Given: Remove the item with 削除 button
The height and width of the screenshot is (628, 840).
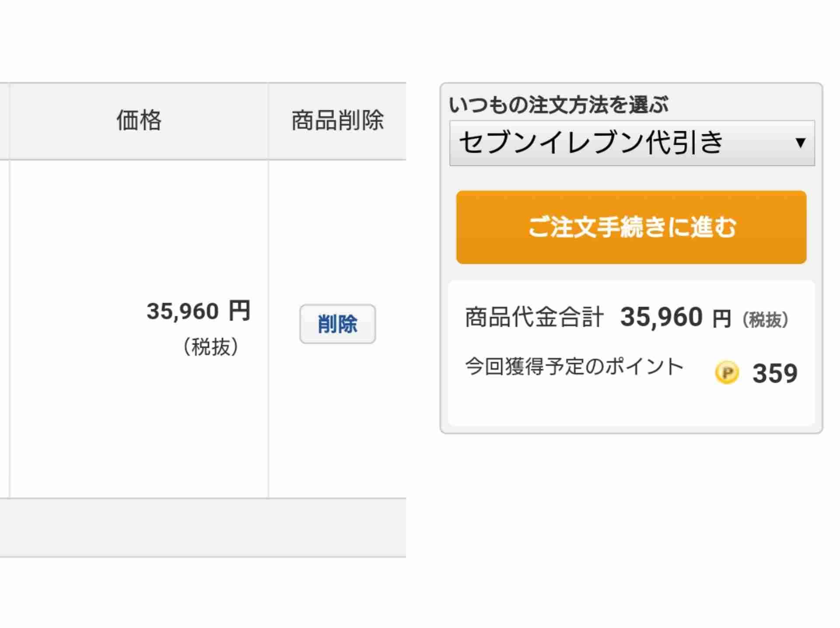Looking at the screenshot, I should [x=337, y=324].
